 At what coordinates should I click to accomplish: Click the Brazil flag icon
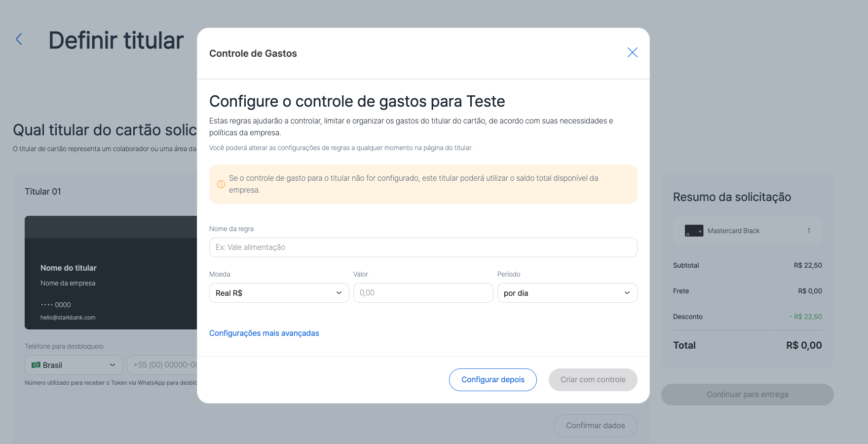point(36,365)
